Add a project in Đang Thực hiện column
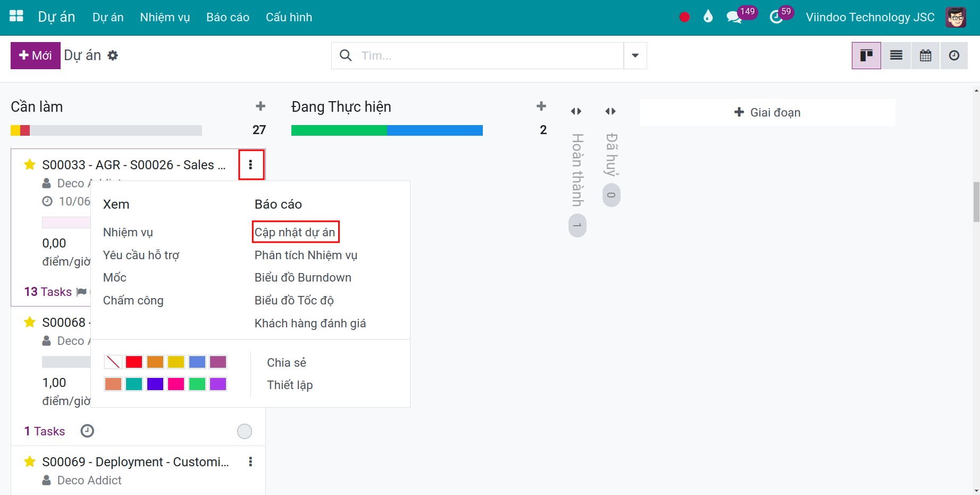Screen dimensions: 980x495 point(541,106)
